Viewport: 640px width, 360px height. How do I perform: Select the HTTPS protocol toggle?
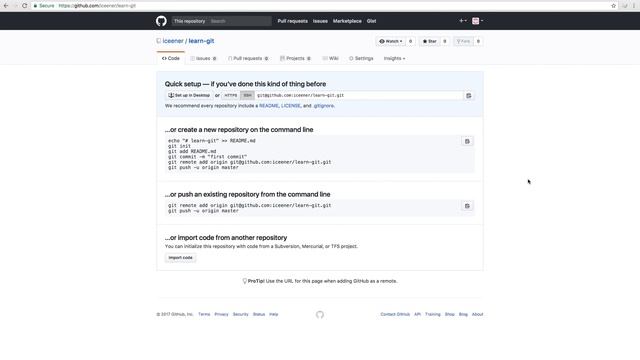pyautogui.click(x=231, y=96)
